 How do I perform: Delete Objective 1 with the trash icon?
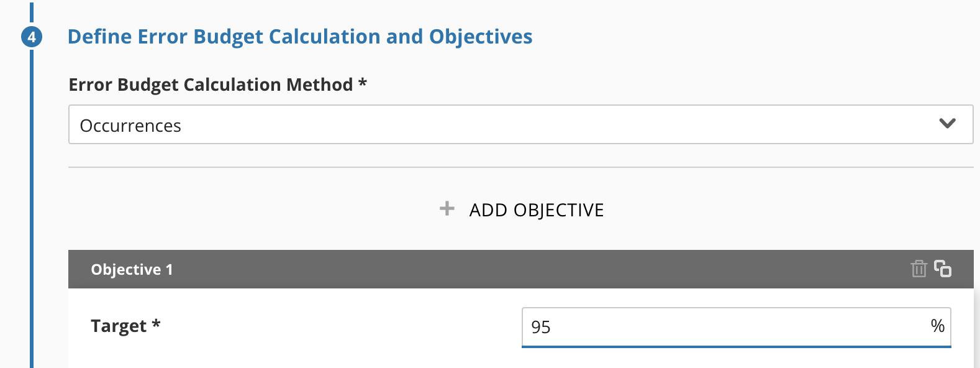[919, 269]
